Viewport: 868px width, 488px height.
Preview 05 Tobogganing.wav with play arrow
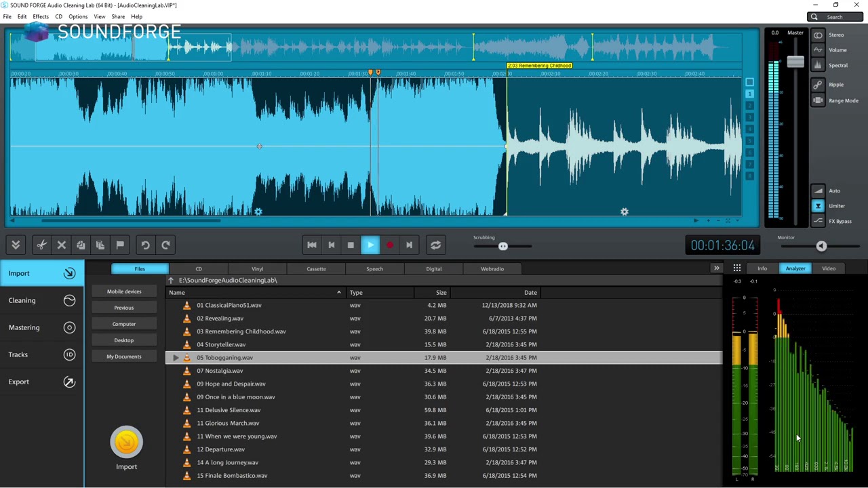coord(176,358)
